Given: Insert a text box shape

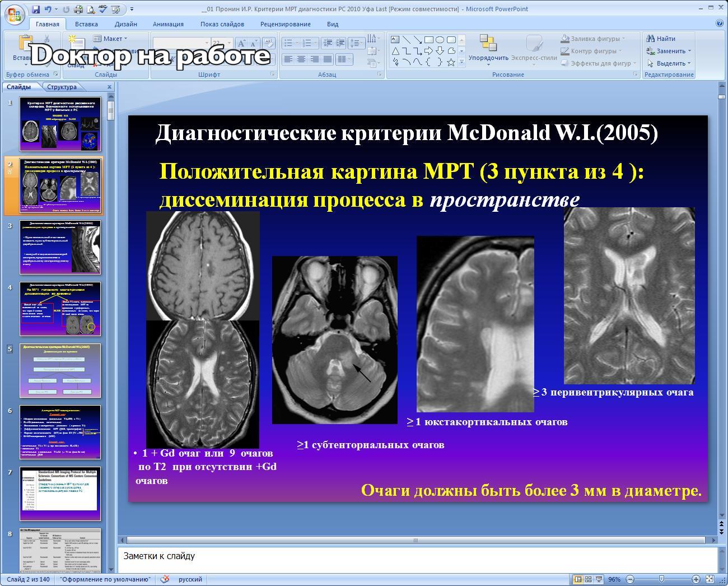Looking at the screenshot, I should click(395, 40).
